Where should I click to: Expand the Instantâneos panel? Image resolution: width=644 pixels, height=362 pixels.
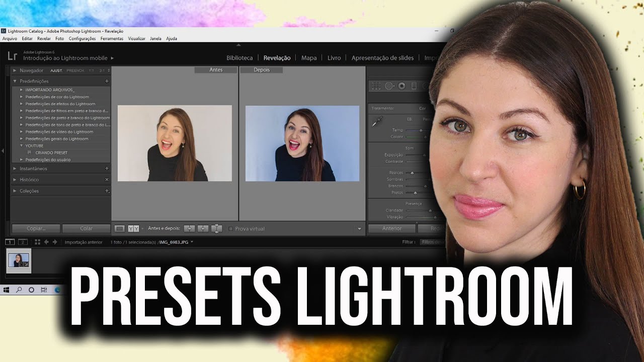pyautogui.click(x=15, y=168)
